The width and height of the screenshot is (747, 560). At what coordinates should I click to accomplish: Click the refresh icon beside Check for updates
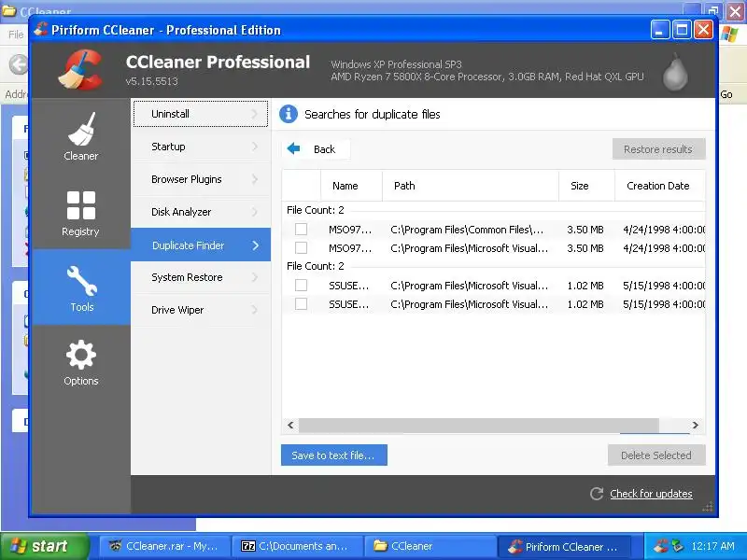597,494
